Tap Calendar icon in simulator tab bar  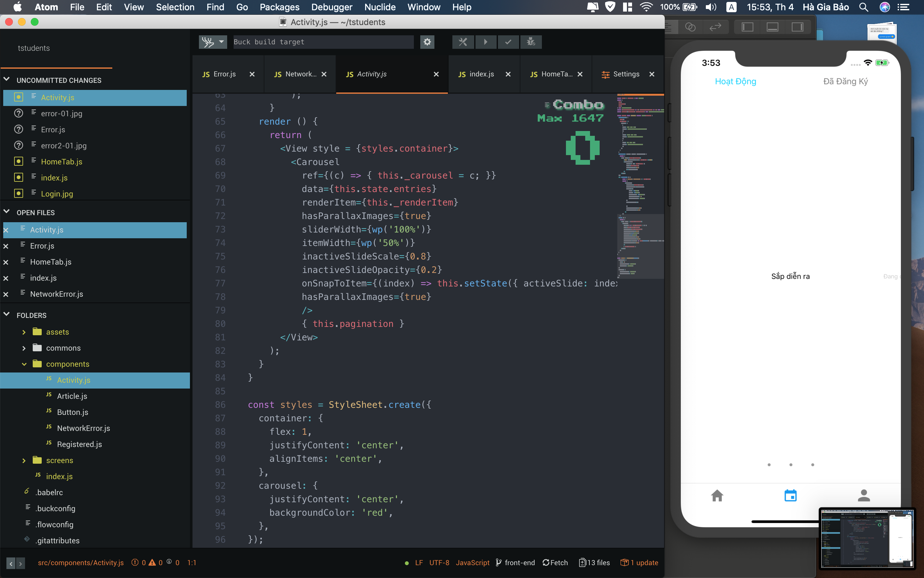pos(790,495)
